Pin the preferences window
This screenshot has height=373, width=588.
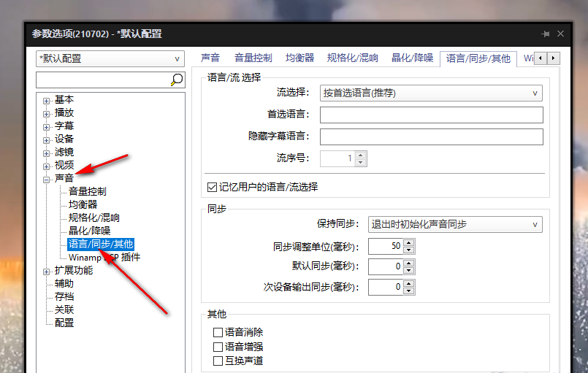pos(545,34)
